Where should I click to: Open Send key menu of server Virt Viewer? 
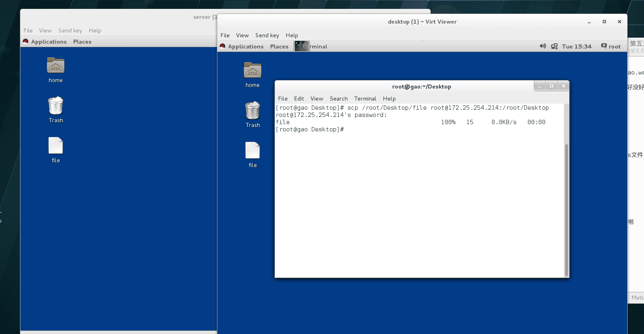(x=70, y=30)
